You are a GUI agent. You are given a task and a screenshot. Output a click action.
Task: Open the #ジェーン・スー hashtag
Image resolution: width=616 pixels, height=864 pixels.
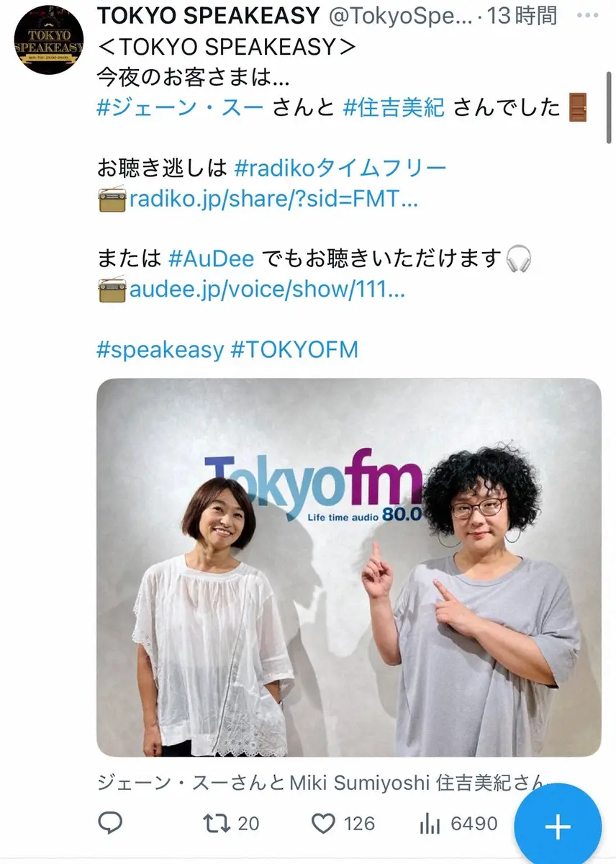184,107
